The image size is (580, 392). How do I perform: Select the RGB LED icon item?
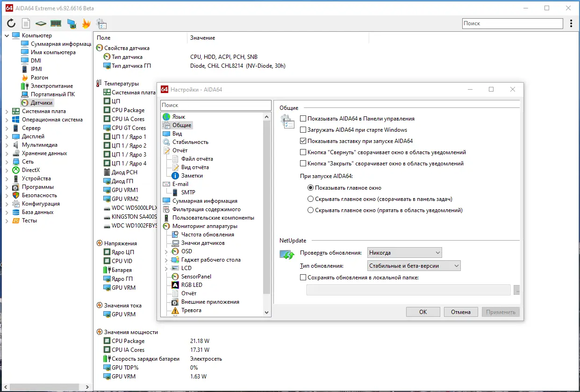pos(176,285)
